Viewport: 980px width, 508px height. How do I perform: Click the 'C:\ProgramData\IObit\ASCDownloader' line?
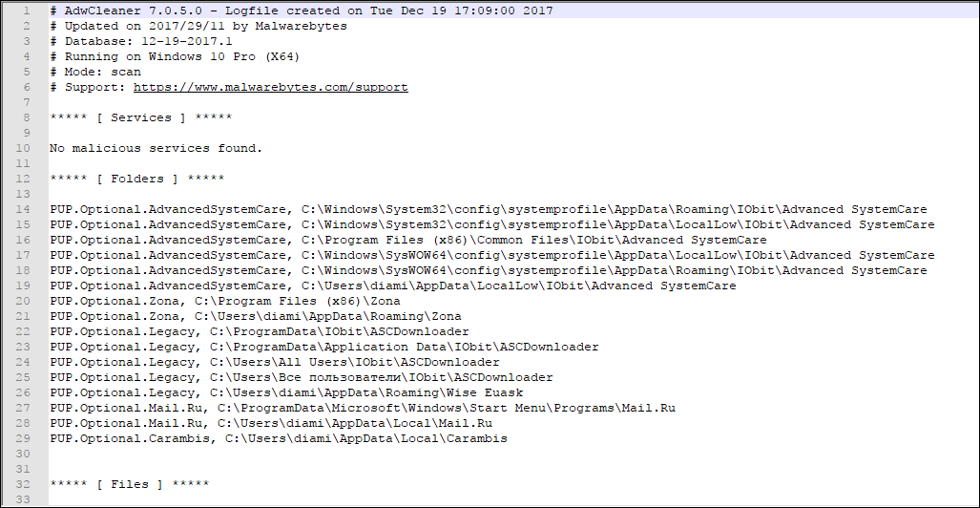[x=260, y=331]
